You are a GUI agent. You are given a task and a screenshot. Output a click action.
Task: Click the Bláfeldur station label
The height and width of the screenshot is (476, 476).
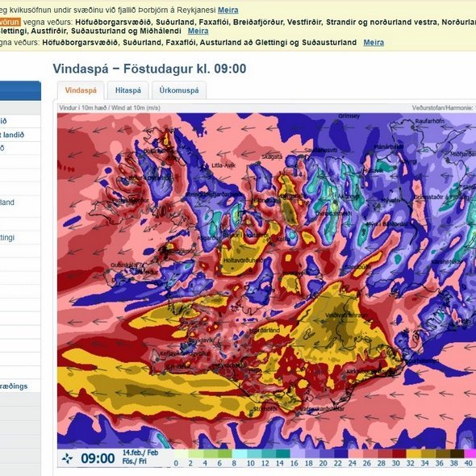tap(146, 273)
